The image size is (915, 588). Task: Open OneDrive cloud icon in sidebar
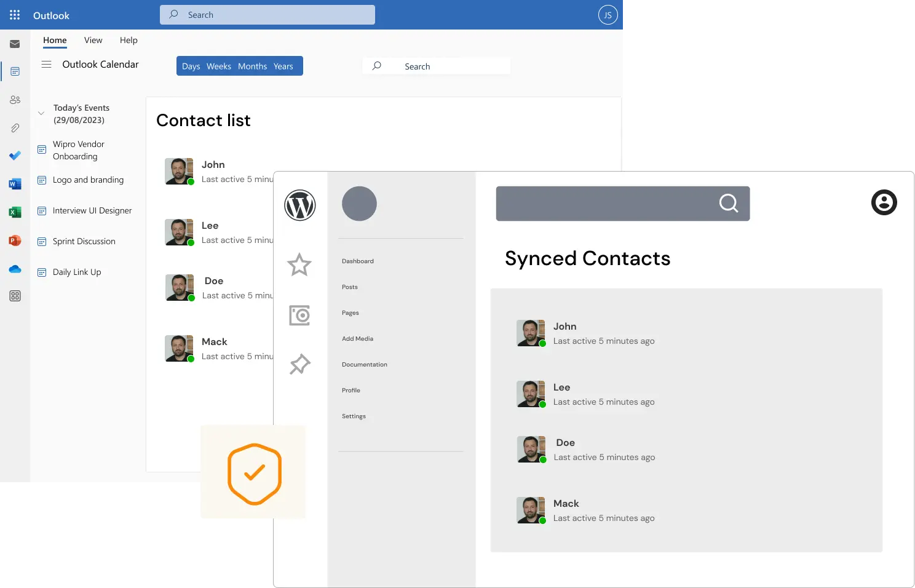pyautogui.click(x=15, y=269)
